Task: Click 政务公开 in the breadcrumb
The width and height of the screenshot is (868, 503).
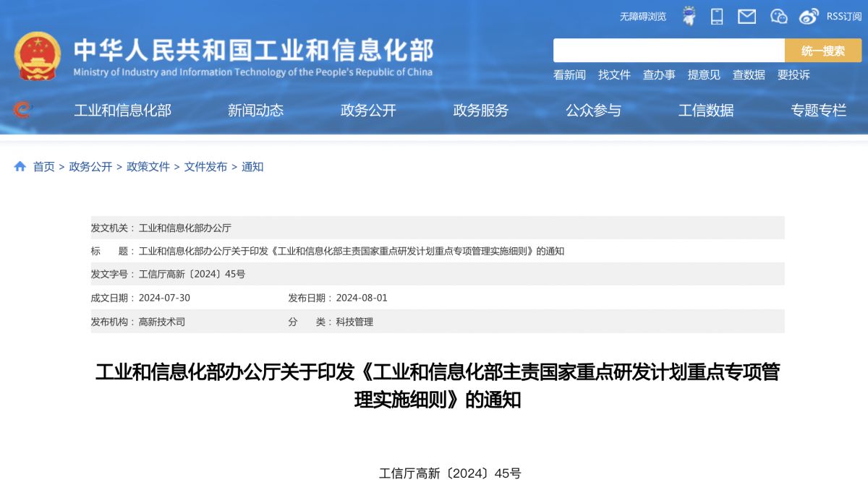Action: (x=90, y=166)
